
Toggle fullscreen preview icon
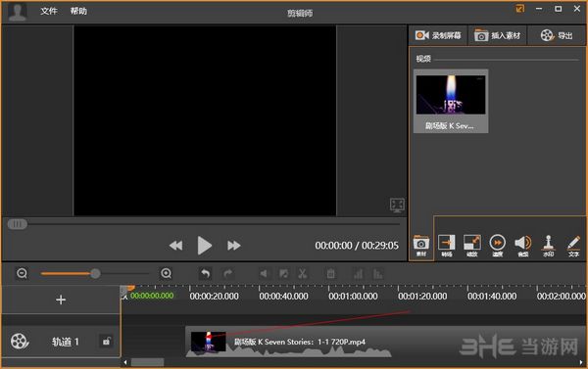pos(397,205)
